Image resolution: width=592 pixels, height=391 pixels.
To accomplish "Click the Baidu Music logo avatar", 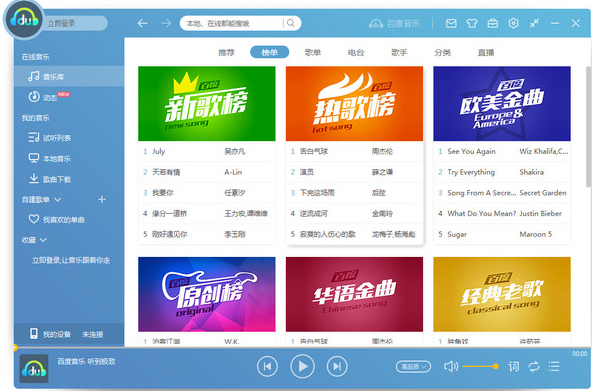I will [23, 19].
